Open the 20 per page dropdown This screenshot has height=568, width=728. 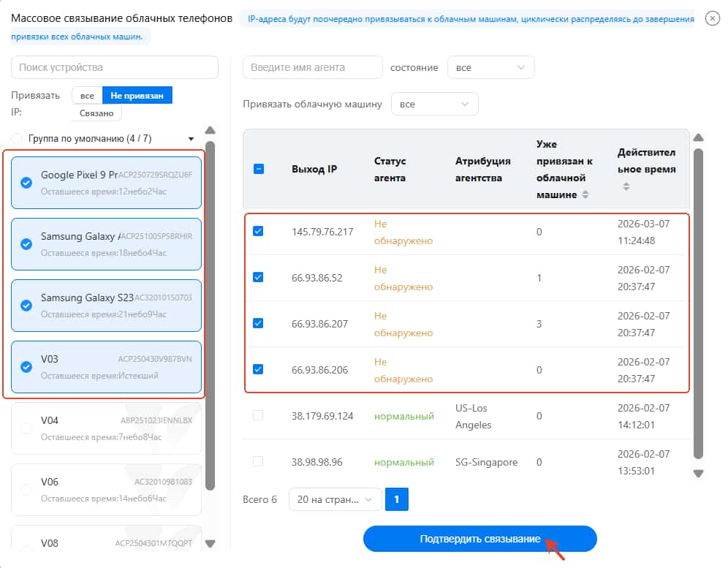(x=335, y=499)
